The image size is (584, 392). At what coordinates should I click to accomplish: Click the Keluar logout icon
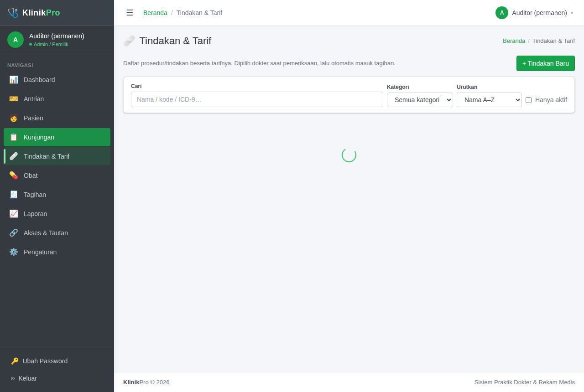click(x=13, y=378)
